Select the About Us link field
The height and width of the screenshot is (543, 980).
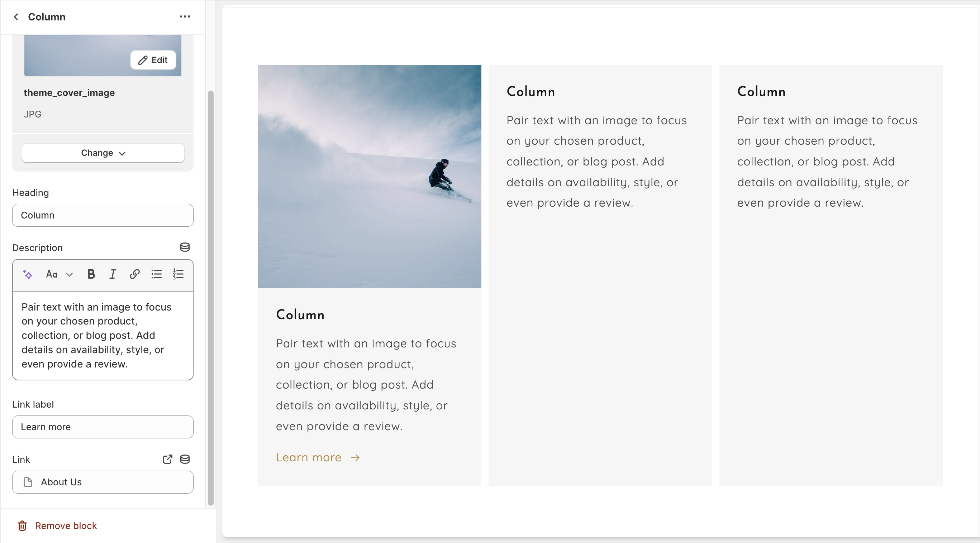[x=103, y=482]
